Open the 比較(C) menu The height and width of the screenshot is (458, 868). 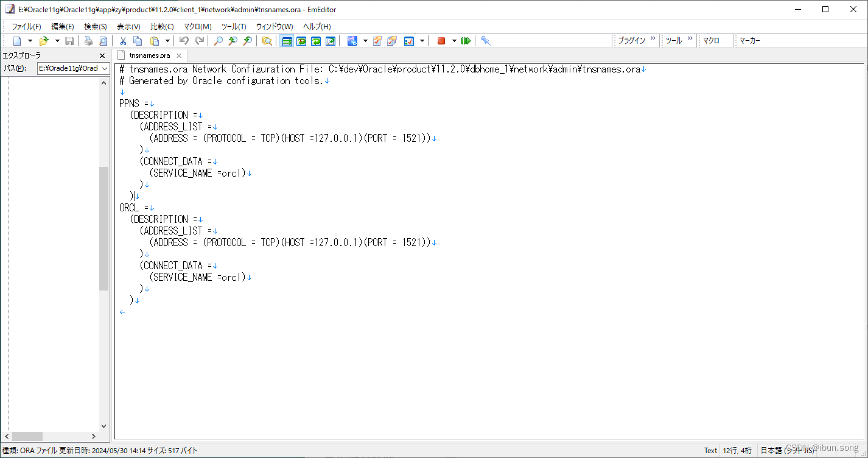pos(162,27)
